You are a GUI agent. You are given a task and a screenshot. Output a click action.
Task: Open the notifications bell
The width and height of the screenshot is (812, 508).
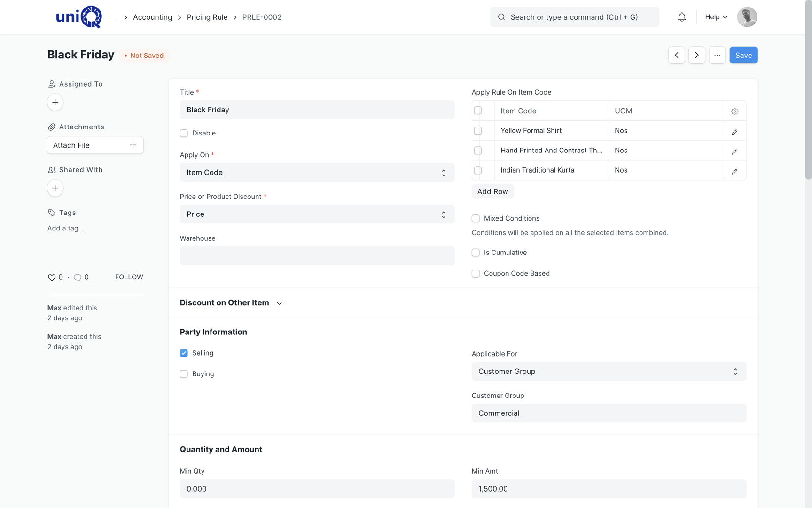(x=681, y=17)
